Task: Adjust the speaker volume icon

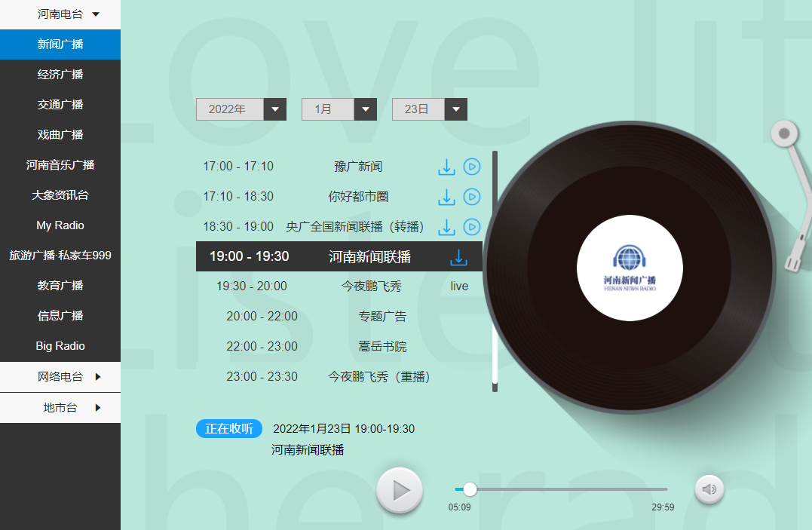Action: 709,489
